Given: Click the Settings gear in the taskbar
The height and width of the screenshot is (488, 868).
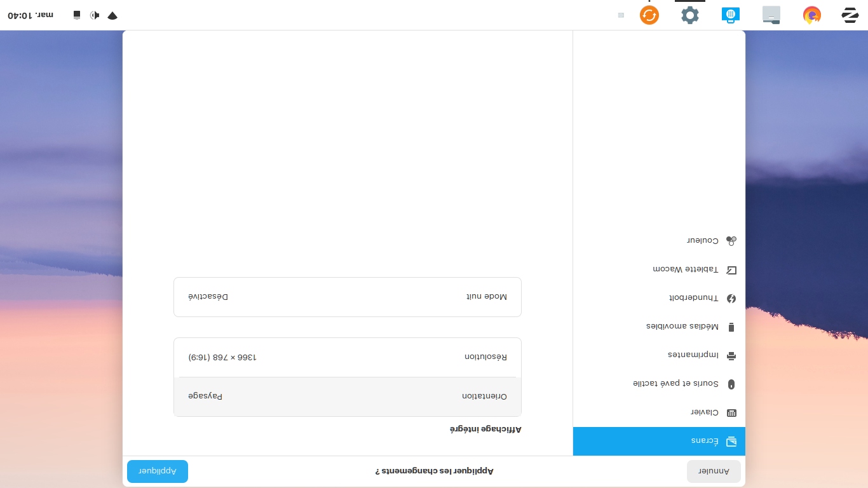Looking at the screenshot, I should [690, 15].
